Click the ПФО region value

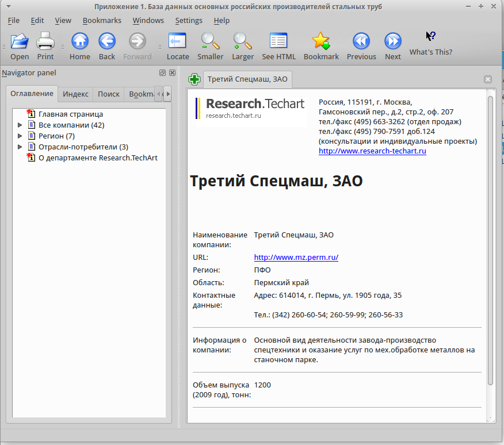[262, 270]
